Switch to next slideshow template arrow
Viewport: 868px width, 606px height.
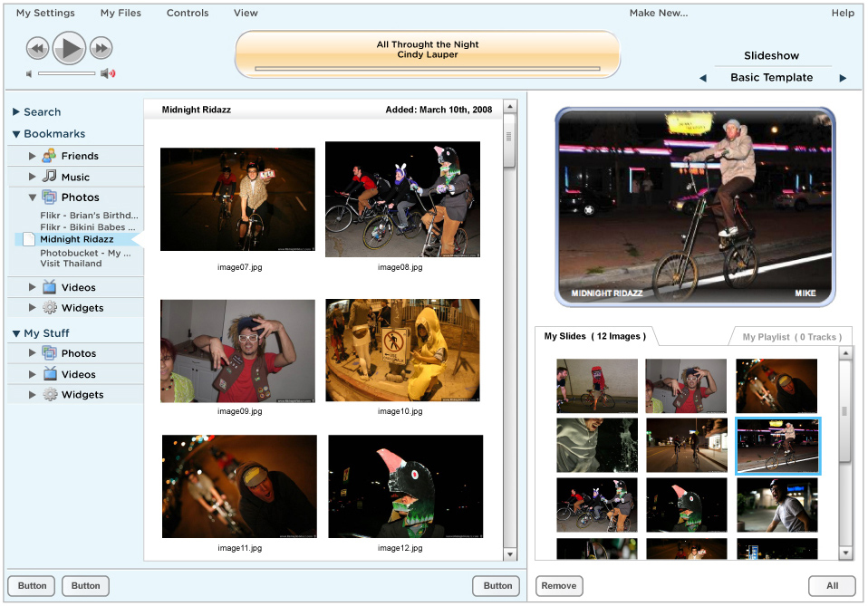pyautogui.click(x=843, y=78)
